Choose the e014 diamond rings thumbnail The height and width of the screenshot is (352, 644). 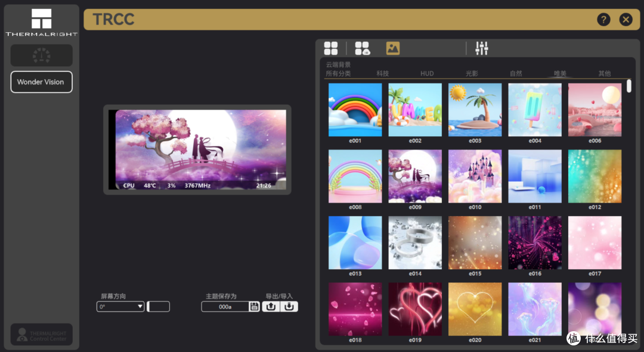[415, 243]
